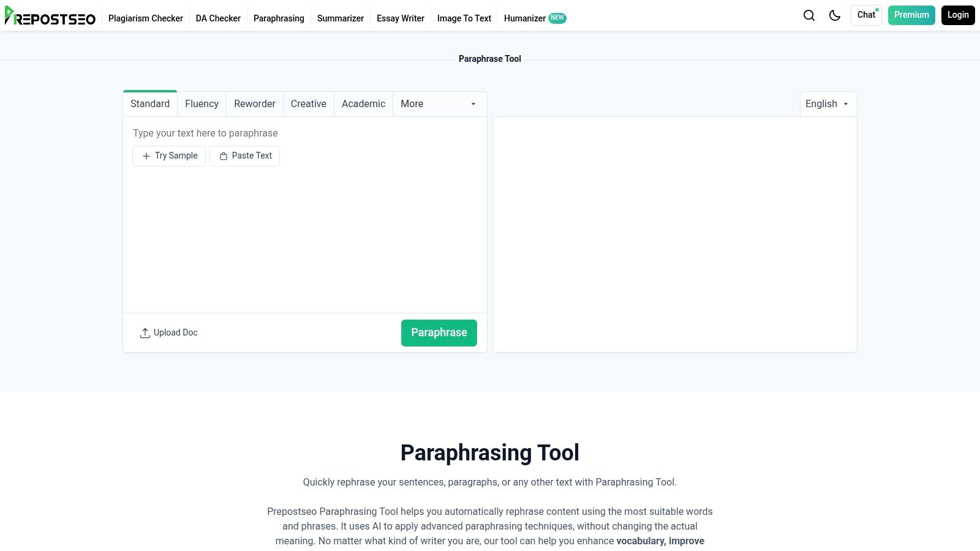Enable the Creative paraphrasing mode
Image resolution: width=980 pixels, height=551 pixels.
[308, 103]
